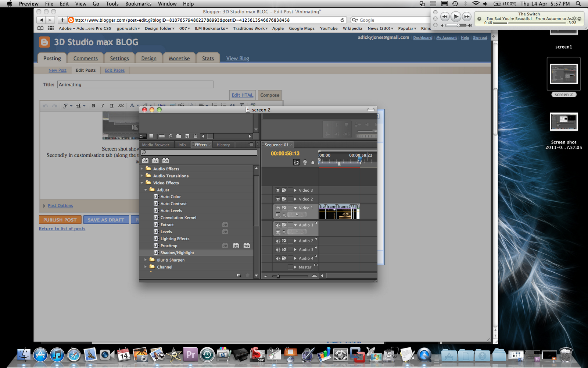Click the effects search field in screen 2

click(x=199, y=152)
